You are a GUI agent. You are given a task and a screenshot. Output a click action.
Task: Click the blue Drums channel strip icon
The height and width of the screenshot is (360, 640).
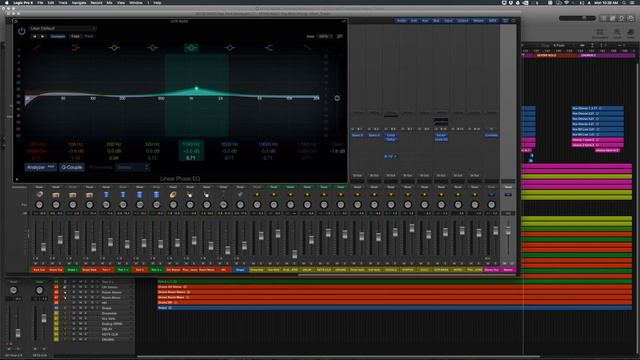(x=240, y=195)
